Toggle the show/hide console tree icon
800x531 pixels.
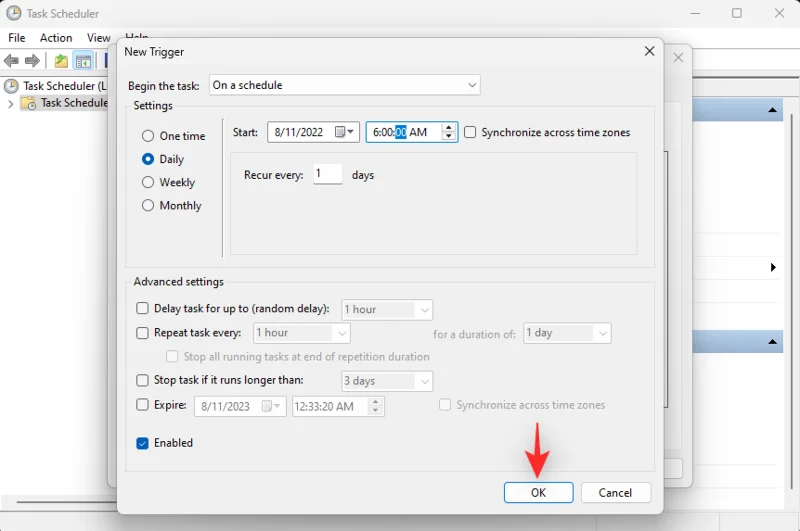[83, 61]
